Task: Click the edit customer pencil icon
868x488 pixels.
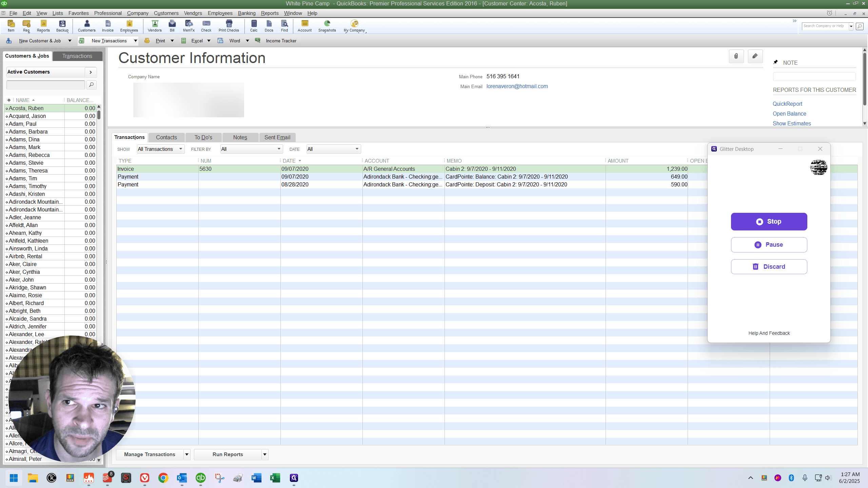Action: click(755, 56)
